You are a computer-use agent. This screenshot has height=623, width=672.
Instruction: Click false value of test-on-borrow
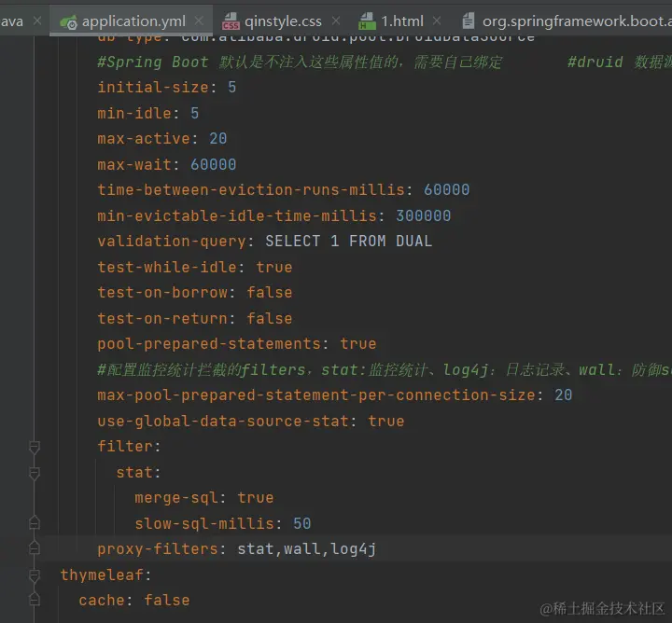[x=270, y=293]
